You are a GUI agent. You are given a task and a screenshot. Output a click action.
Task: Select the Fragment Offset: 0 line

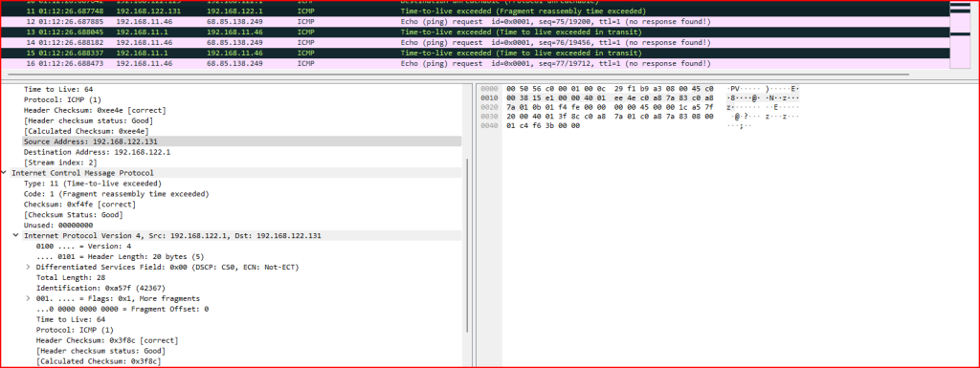pyautogui.click(x=122, y=309)
